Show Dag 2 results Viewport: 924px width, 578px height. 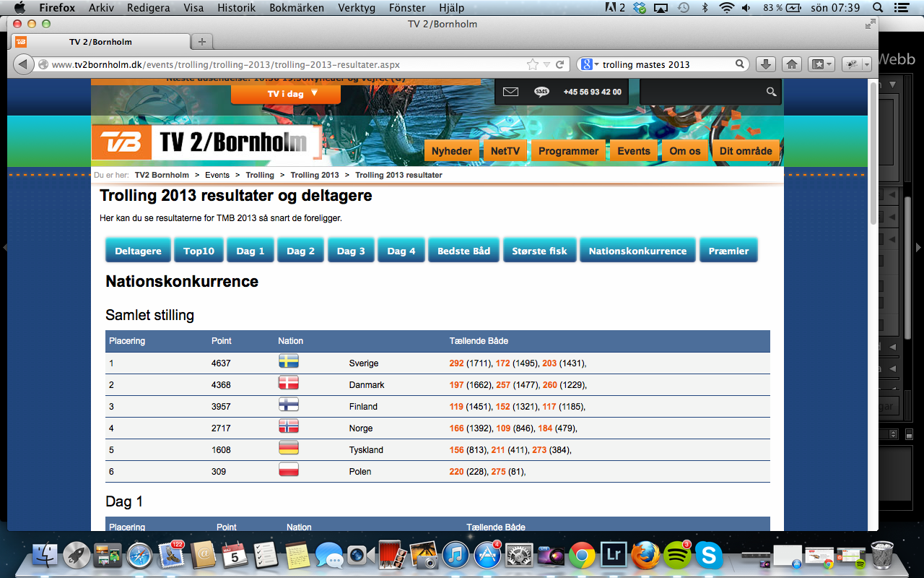[x=301, y=250]
